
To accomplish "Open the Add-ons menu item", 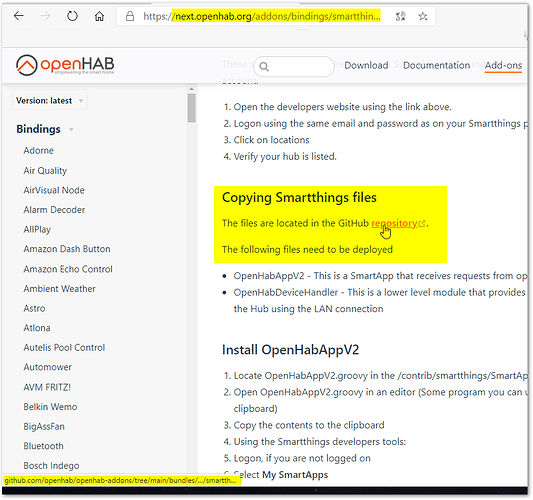I will [x=503, y=65].
